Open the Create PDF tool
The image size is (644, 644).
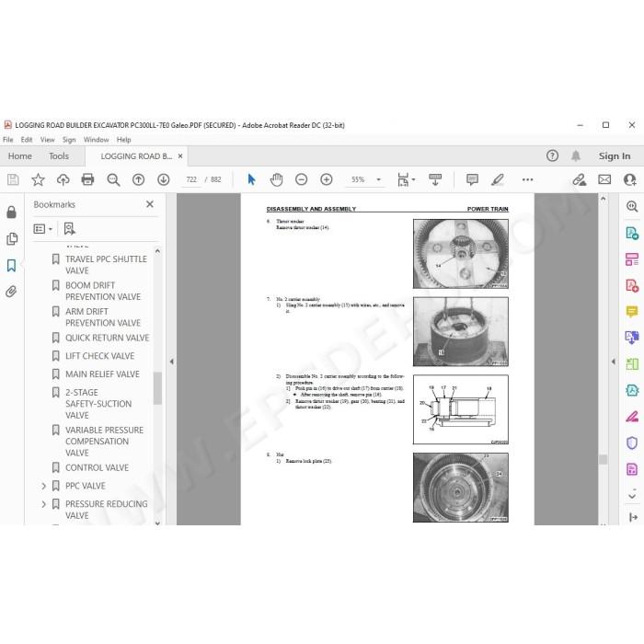pyautogui.click(x=632, y=285)
